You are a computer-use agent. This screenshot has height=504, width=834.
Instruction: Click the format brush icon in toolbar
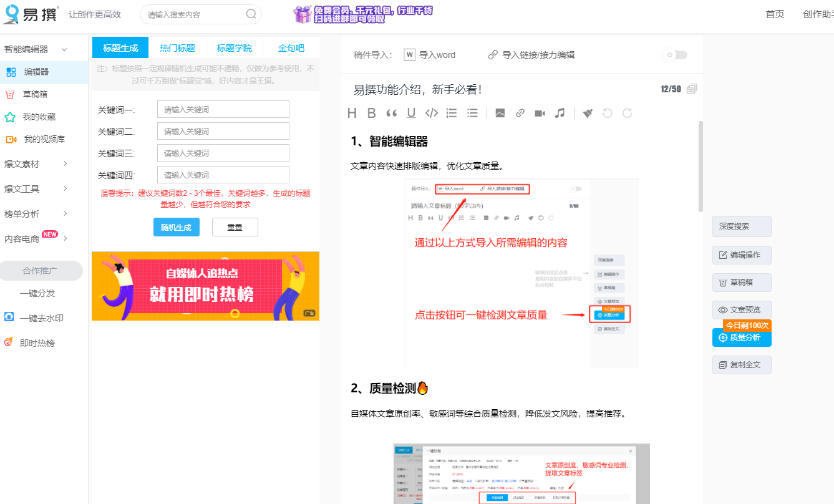pyautogui.click(x=587, y=113)
